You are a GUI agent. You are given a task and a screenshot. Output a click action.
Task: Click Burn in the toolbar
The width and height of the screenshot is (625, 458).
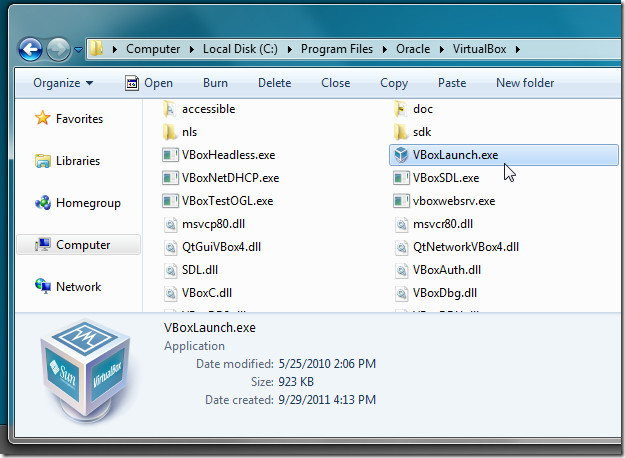215,83
